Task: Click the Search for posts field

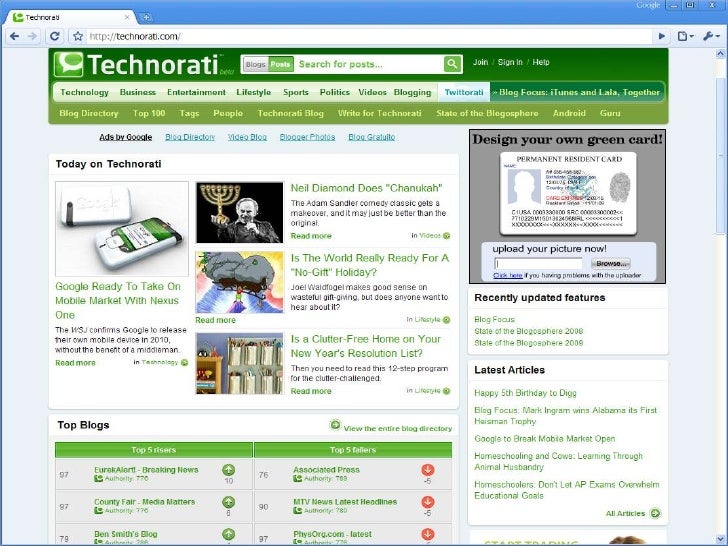Action: tap(369, 64)
